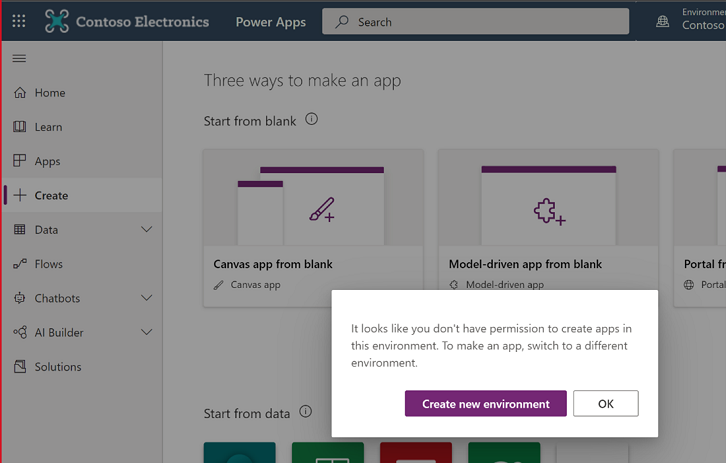Click the Chatbots label in sidebar

(x=57, y=298)
